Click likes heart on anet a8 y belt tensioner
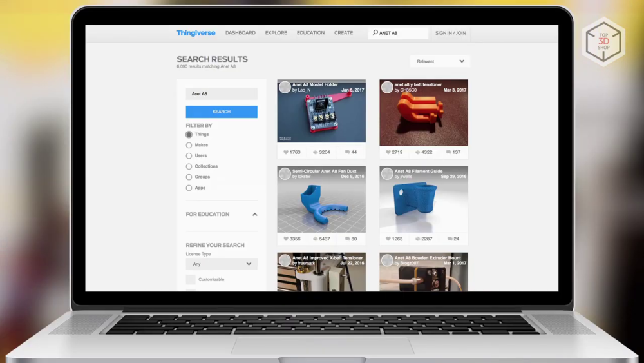Screen dimensions: 644x363 [x=388, y=152]
